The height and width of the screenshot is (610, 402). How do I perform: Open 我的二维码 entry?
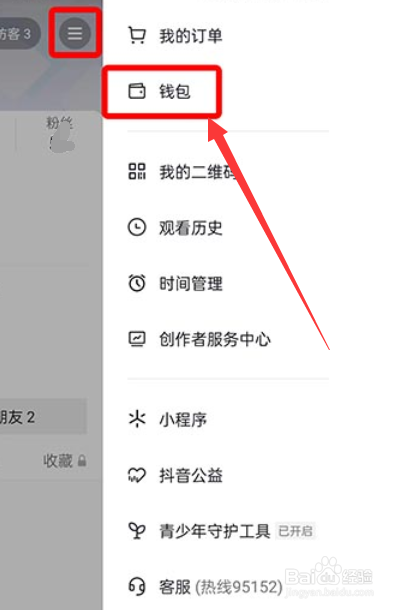click(228, 172)
